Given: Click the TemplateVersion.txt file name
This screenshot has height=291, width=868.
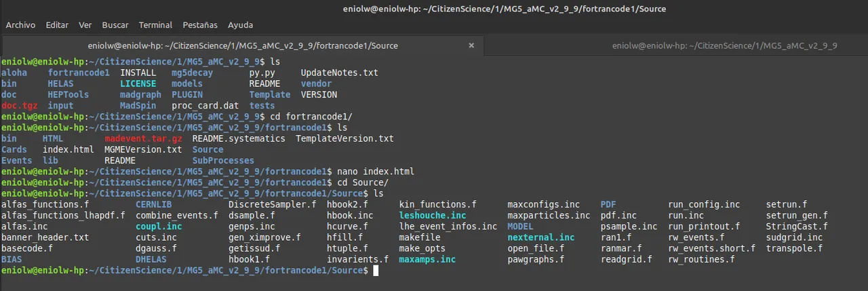Looking at the screenshot, I should [344, 138].
